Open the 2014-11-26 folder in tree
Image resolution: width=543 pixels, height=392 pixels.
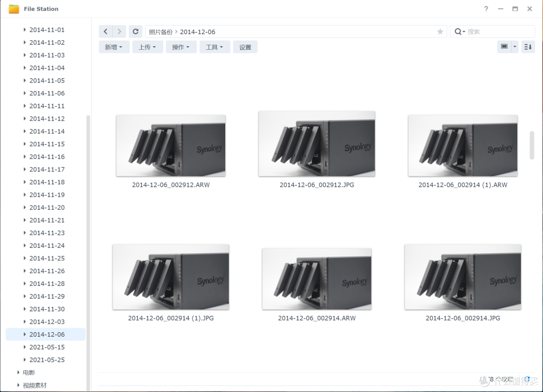[47, 271]
